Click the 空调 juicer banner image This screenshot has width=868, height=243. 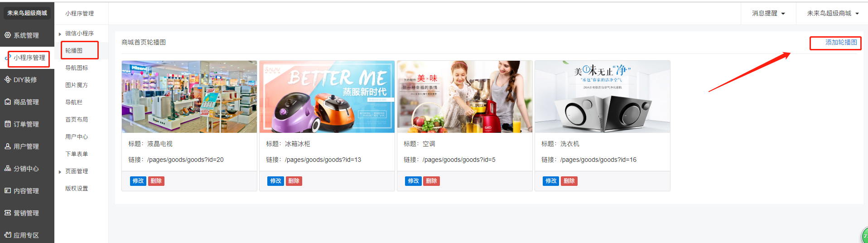click(x=465, y=97)
